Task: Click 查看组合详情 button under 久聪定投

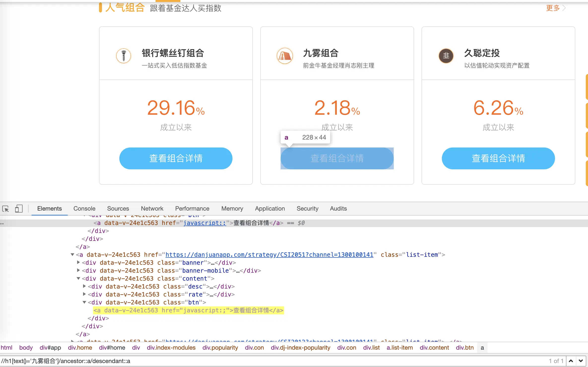Action: pos(498,158)
